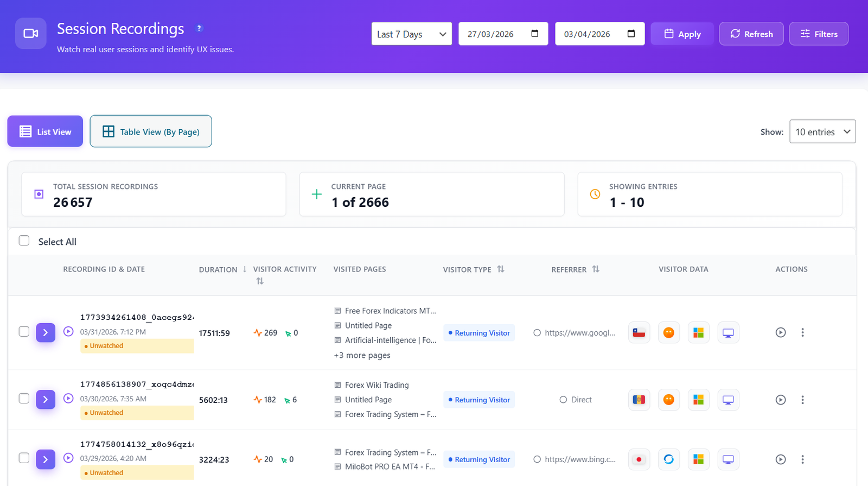
Task: Click browser icon in 5602:13 row
Action: 669,400
